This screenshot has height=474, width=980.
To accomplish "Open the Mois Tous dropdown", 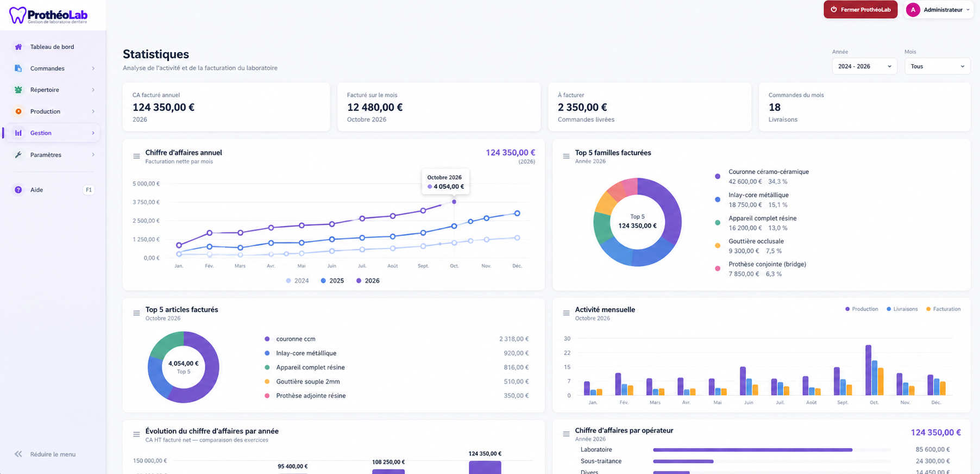I will point(937,66).
